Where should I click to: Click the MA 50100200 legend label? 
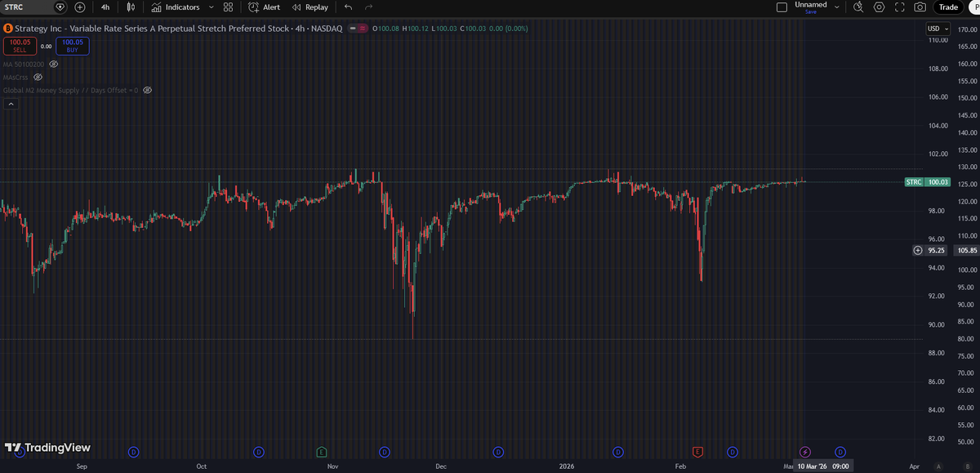[24, 64]
